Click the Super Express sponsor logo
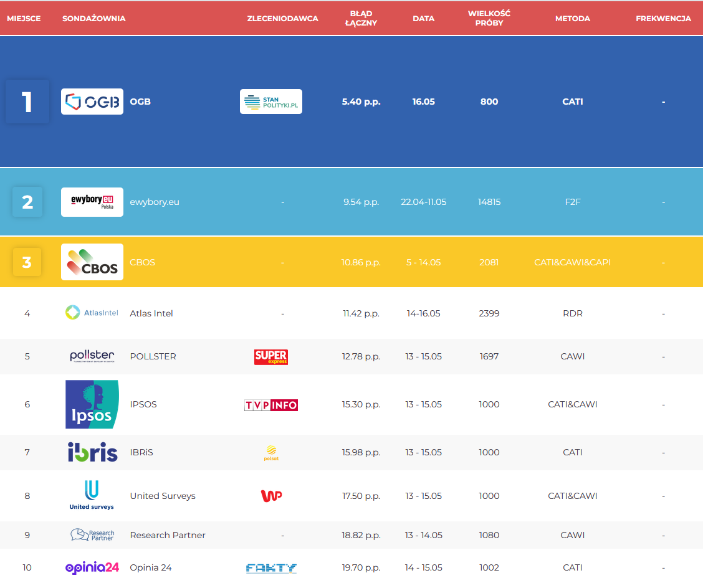703x588 pixels. pos(271,357)
